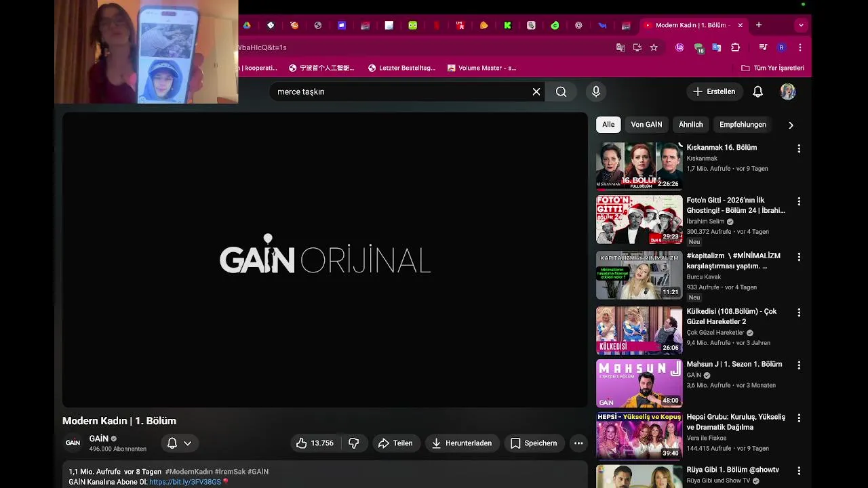This screenshot has height=488, width=868.
Task: Close the Modern Kadın browser tab
Action: (x=741, y=25)
